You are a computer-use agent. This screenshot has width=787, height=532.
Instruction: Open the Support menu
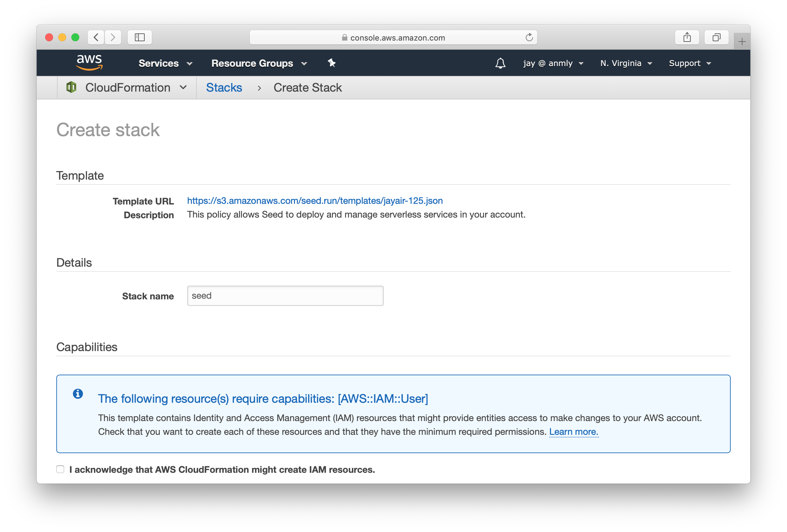689,63
